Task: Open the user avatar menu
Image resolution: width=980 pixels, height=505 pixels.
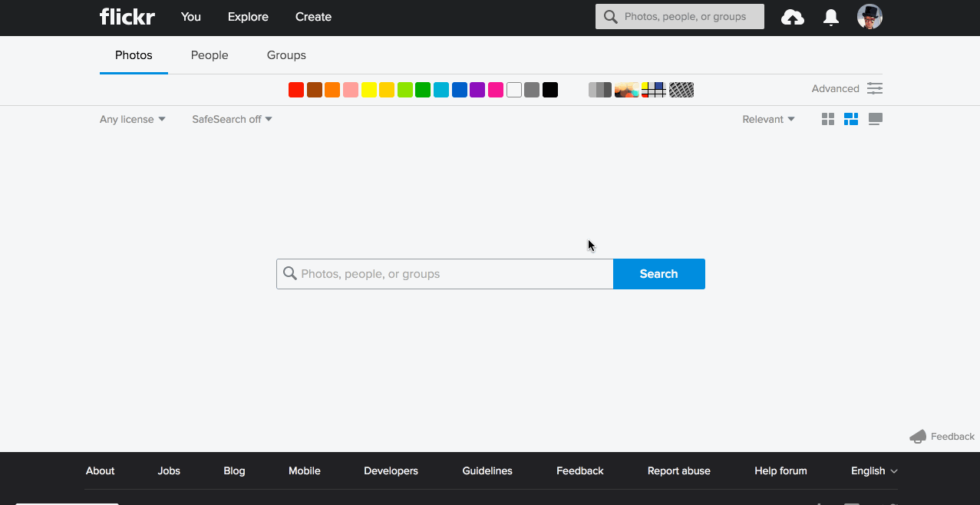Action: [x=869, y=17]
